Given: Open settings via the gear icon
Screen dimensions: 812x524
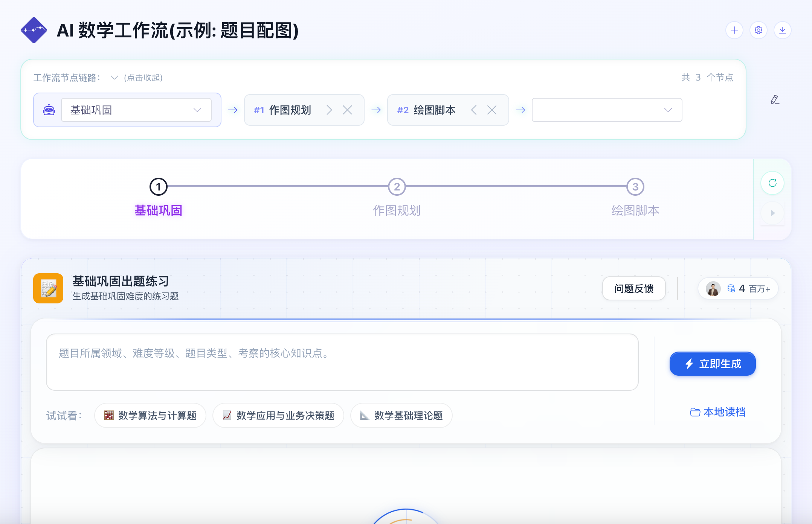Looking at the screenshot, I should (x=758, y=30).
